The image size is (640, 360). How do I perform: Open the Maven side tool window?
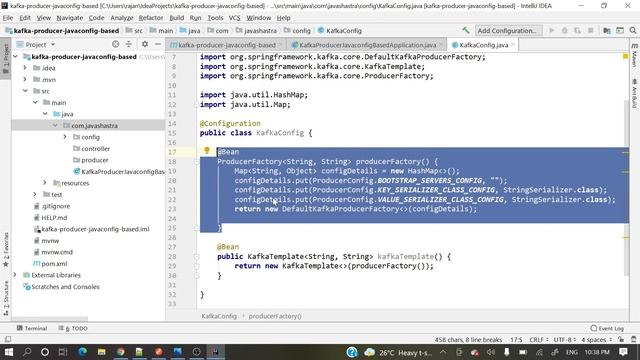[x=634, y=56]
